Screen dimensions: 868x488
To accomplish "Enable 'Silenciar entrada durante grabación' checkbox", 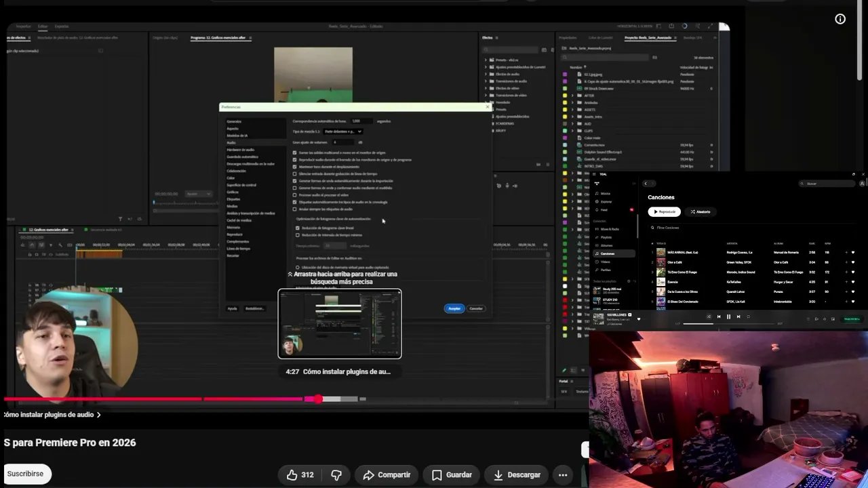I will (x=294, y=174).
